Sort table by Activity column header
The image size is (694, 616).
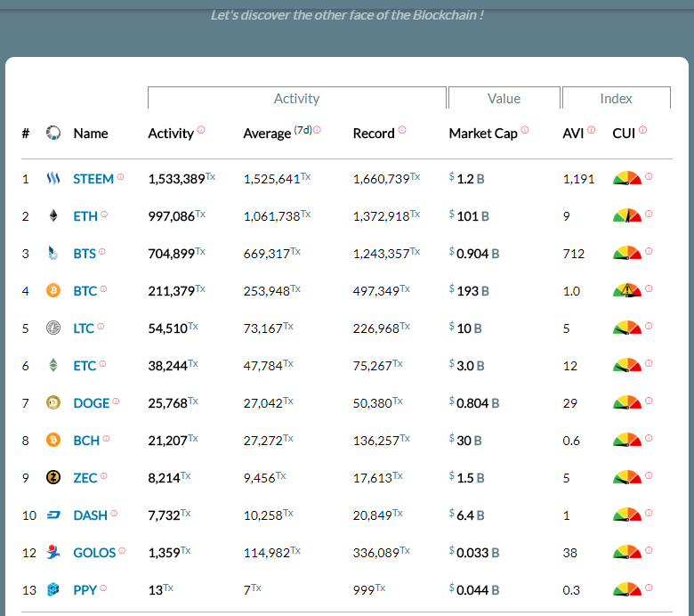click(x=171, y=134)
